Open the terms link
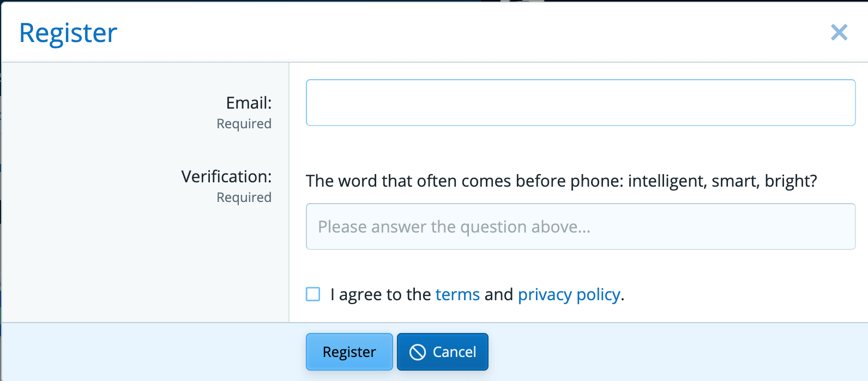This screenshot has height=381, width=868. pos(457,295)
